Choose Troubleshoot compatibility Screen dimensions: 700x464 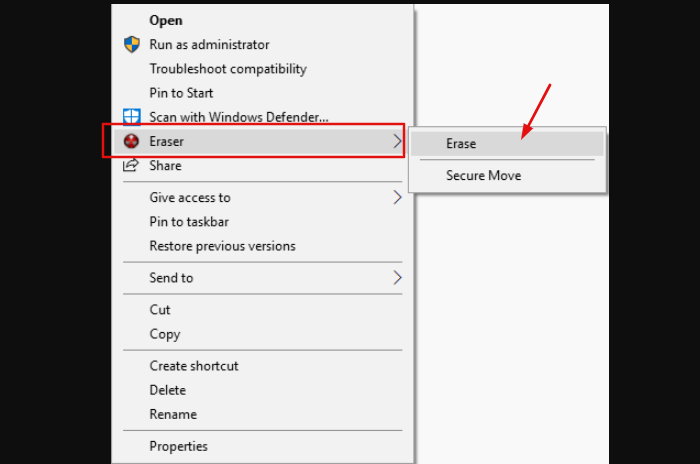(x=228, y=69)
